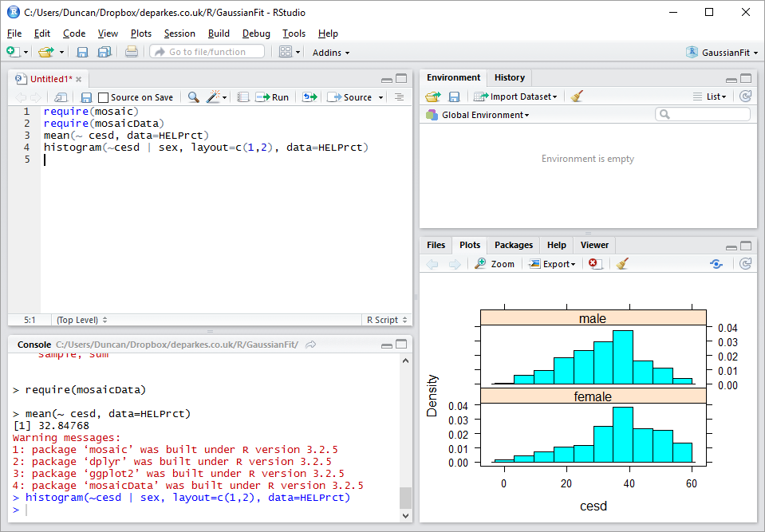This screenshot has height=532, width=765.
Task: Open the Session menu
Action: (179, 33)
